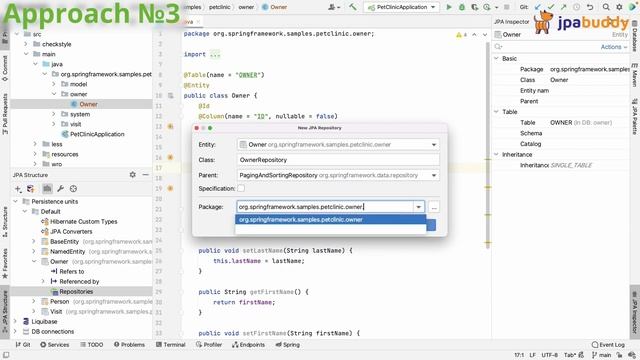Start debugging with the bug icon

coord(462,7)
